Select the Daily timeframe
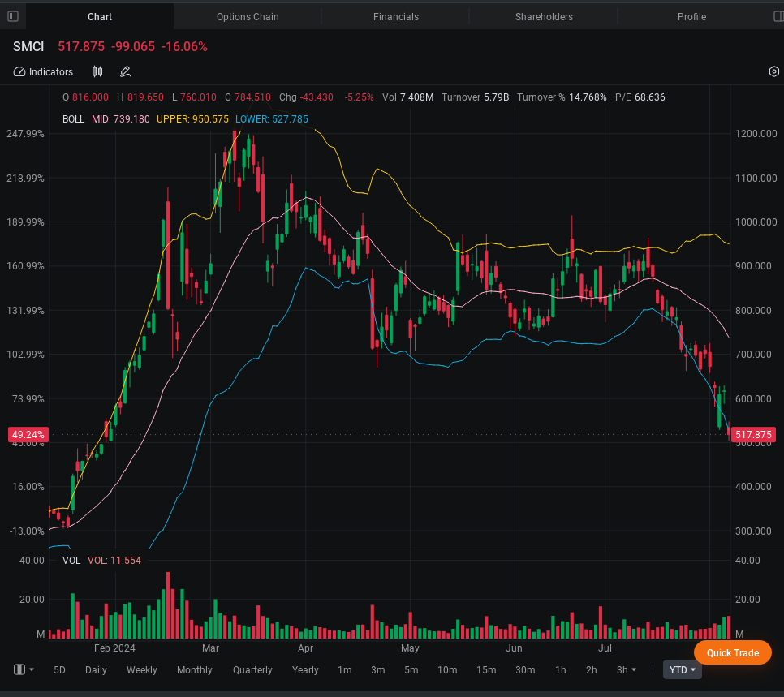784x697 pixels. 96,670
